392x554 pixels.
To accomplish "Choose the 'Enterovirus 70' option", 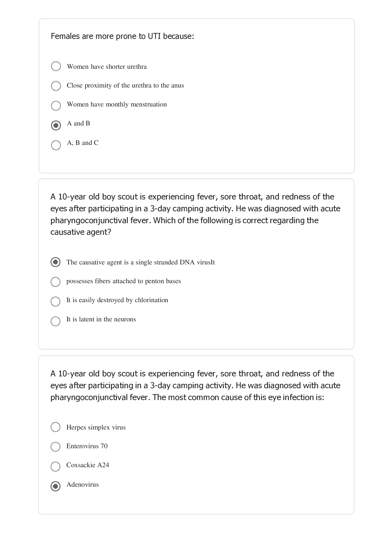I will pyautogui.click(x=56, y=447).
